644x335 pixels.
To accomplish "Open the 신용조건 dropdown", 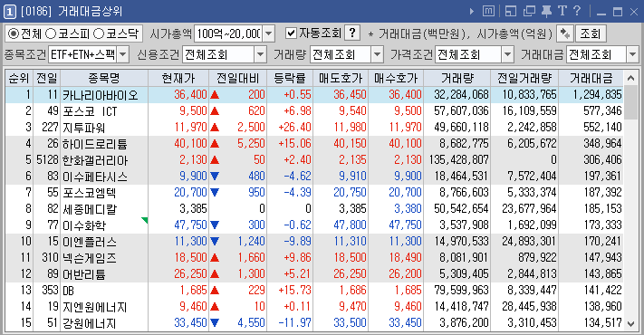I will click(x=260, y=54).
